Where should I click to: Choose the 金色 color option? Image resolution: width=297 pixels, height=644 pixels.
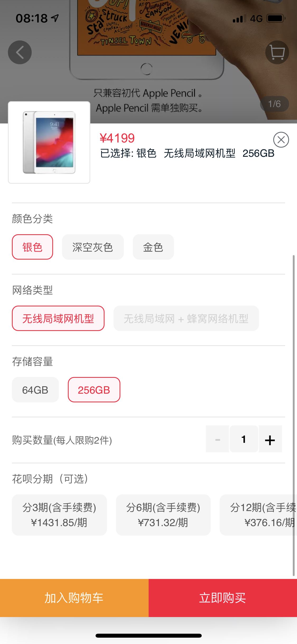(153, 247)
